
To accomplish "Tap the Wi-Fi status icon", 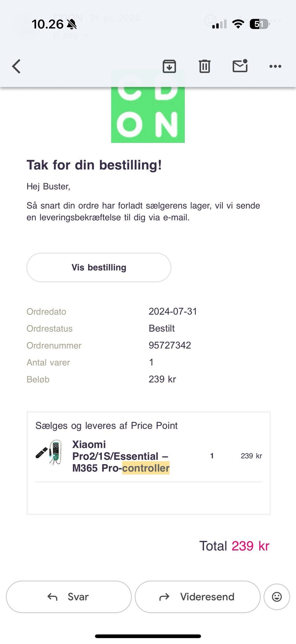I will click(x=238, y=24).
